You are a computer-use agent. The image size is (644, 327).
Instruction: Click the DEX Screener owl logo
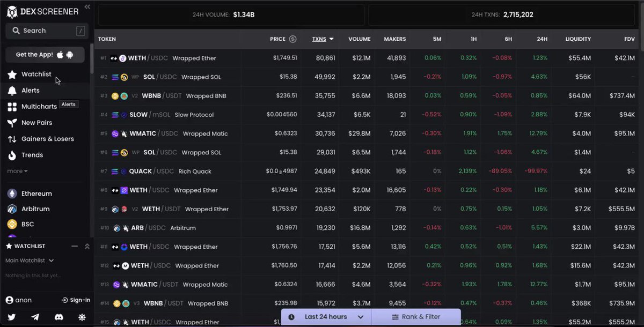point(13,11)
